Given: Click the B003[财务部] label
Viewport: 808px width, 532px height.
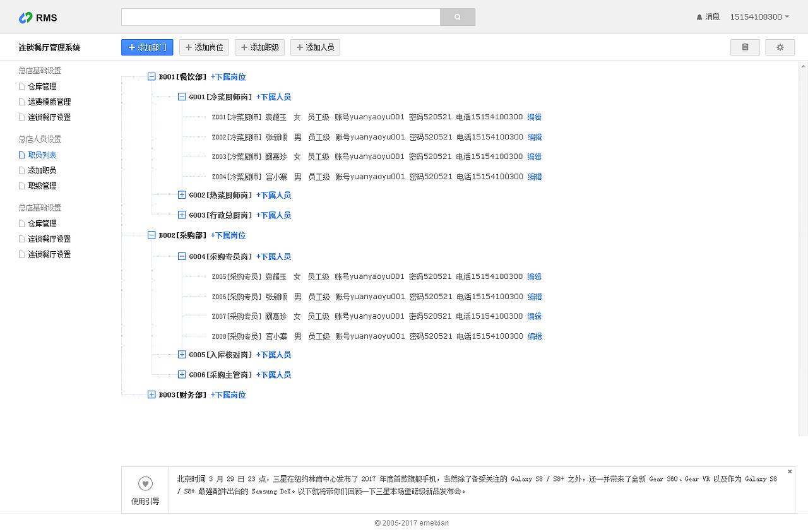Looking at the screenshot, I should pyautogui.click(x=182, y=395).
